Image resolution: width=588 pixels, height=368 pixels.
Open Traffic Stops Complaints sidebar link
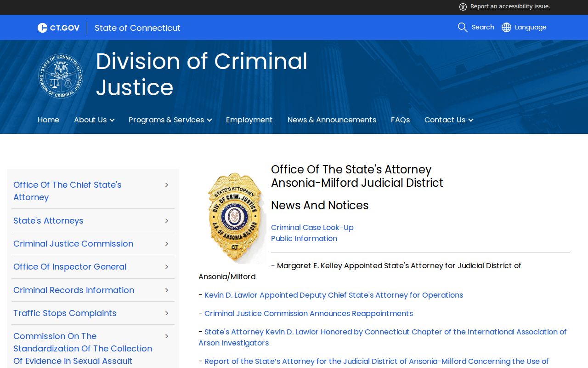click(x=65, y=313)
